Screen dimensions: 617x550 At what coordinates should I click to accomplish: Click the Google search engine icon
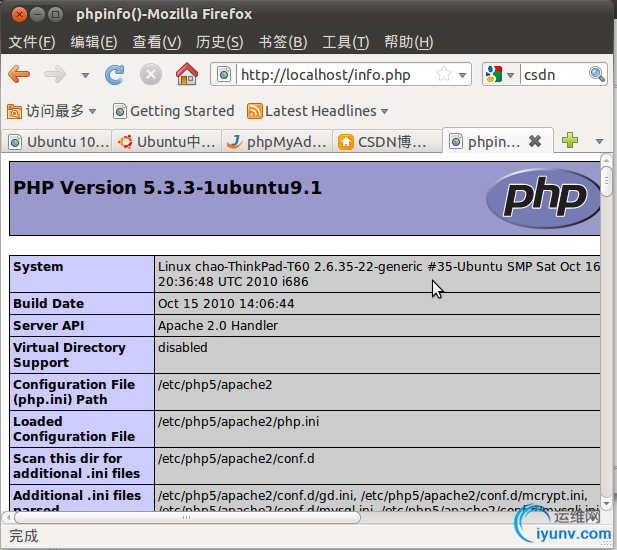(494, 74)
